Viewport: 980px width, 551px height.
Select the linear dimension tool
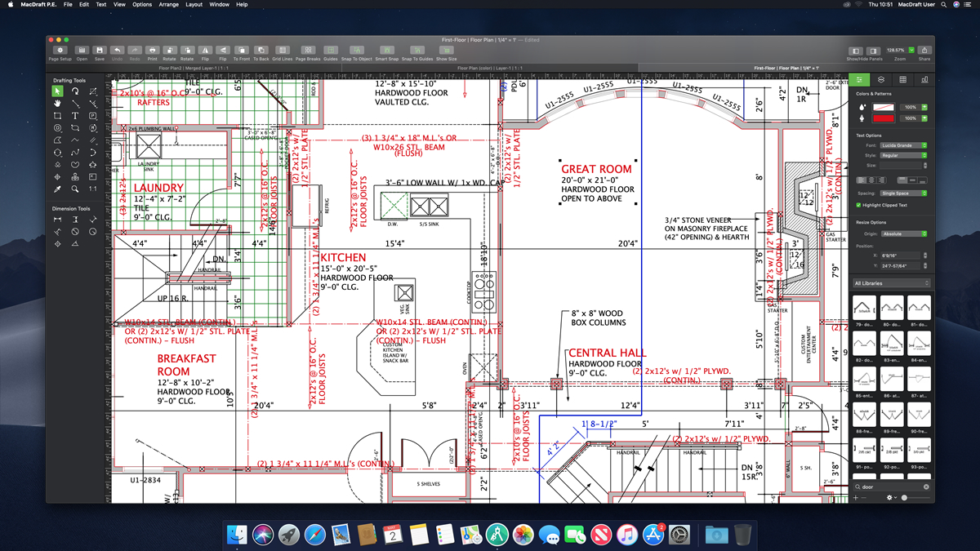click(x=57, y=219)
